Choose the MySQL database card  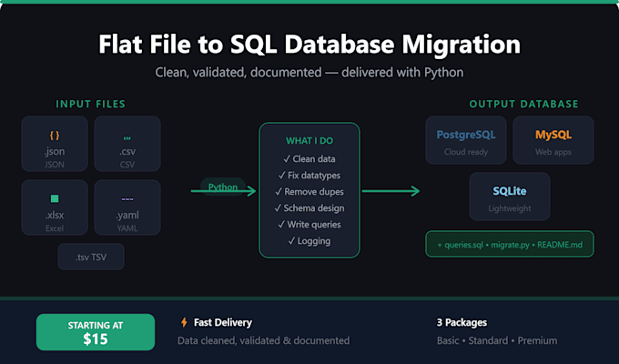coord(553,140)
